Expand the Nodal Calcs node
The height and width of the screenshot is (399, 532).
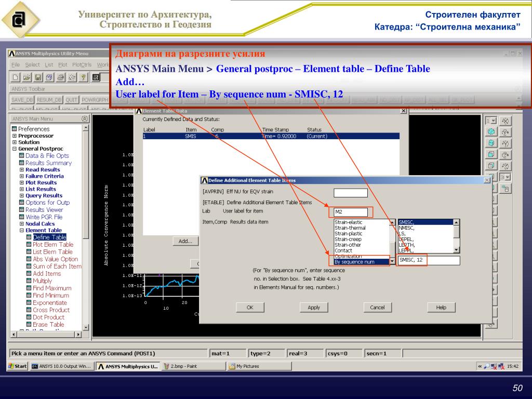coord(22,223)
